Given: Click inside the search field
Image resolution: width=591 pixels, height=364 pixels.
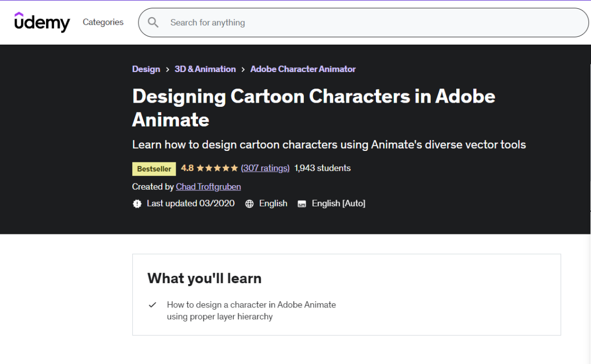Looking at the screenshot, I should [311, 22].
